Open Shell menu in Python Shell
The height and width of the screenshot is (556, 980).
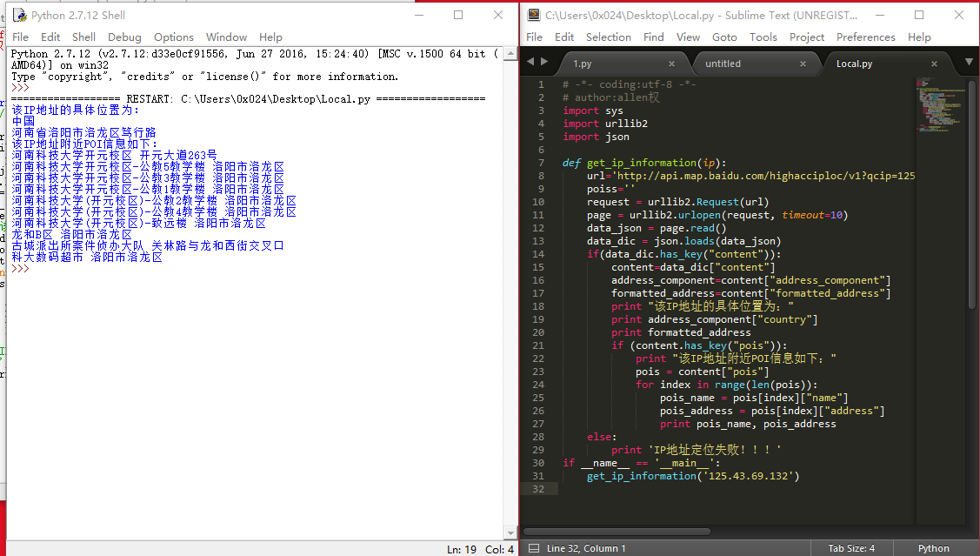point(83,37)
